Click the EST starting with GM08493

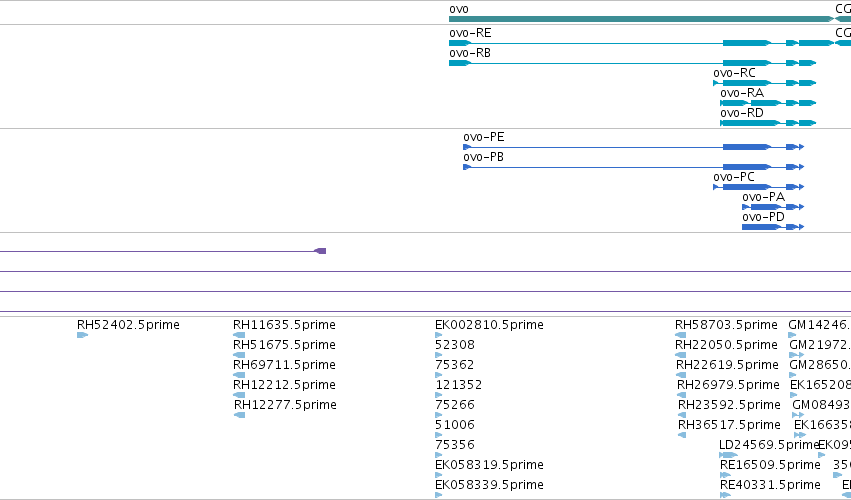[x=822, y=406]
